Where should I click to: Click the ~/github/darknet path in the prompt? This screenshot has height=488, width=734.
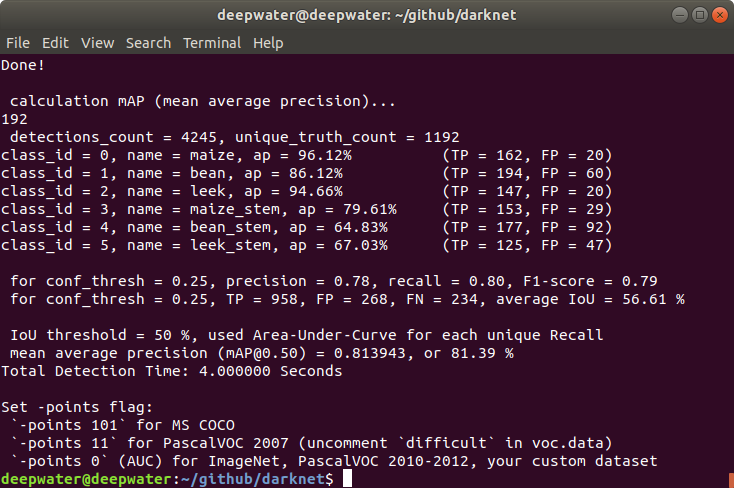253,479
